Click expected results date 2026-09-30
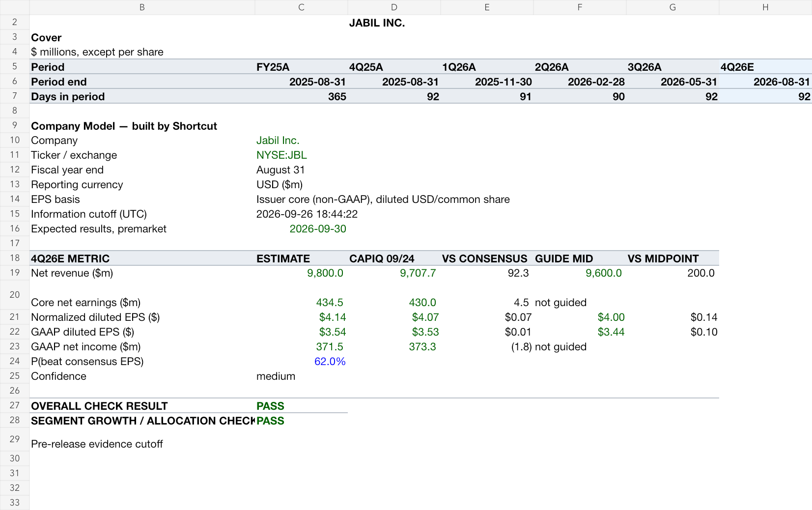The image size is (812, 510). click(x=301, y=229)
